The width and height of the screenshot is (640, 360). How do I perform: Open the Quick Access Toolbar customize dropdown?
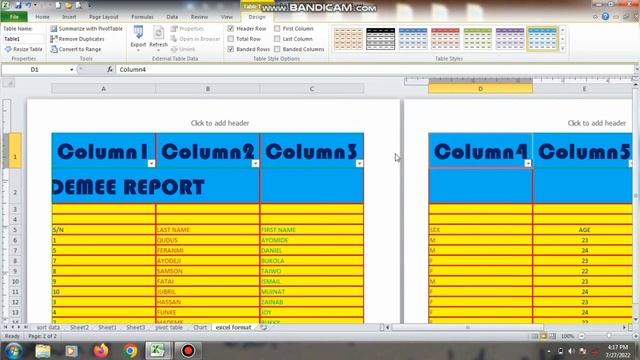click(x=89, y=5)
